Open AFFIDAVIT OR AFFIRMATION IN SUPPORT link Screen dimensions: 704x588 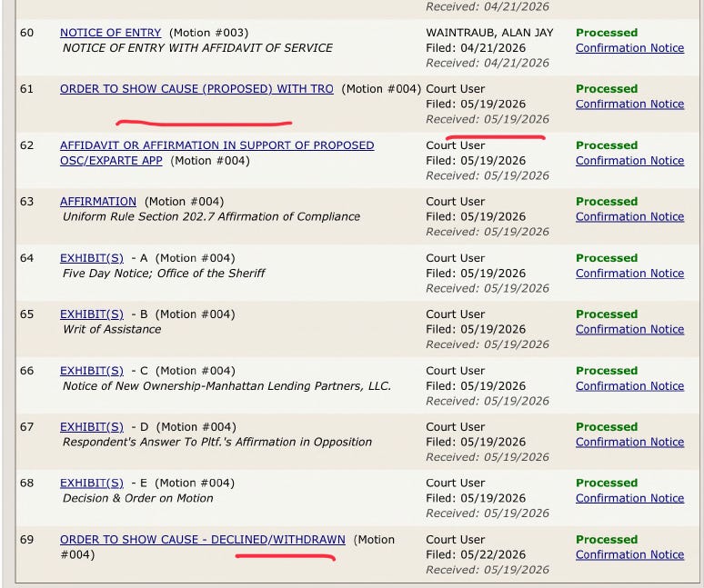pyautogui.click(x=216, y=153)
